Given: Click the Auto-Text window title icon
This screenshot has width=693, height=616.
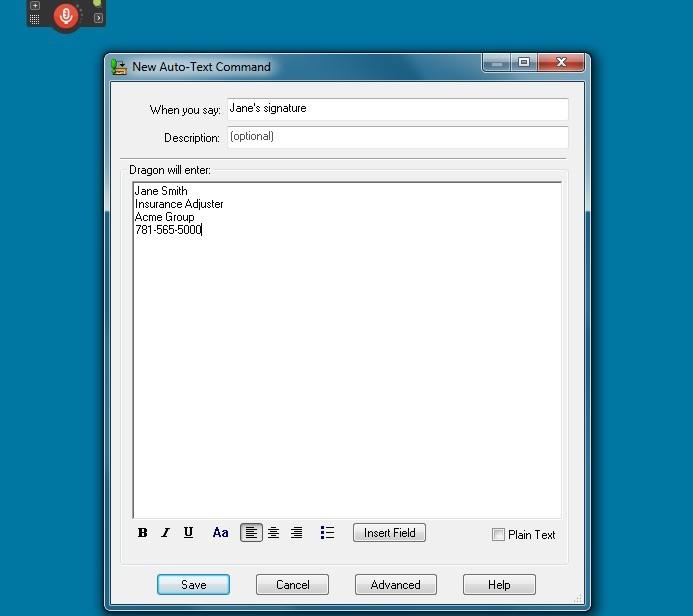Looking at the screenshot, I should [x=118, y=67].
